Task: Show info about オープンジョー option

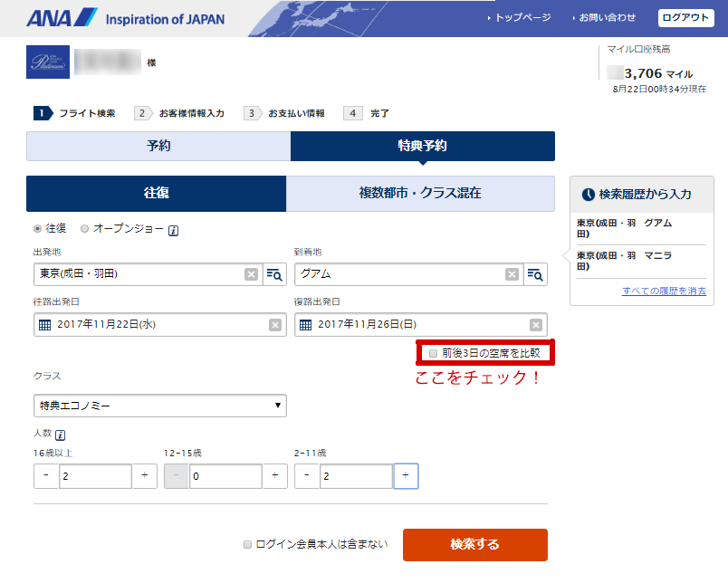Action: click(x=173, y=230)
